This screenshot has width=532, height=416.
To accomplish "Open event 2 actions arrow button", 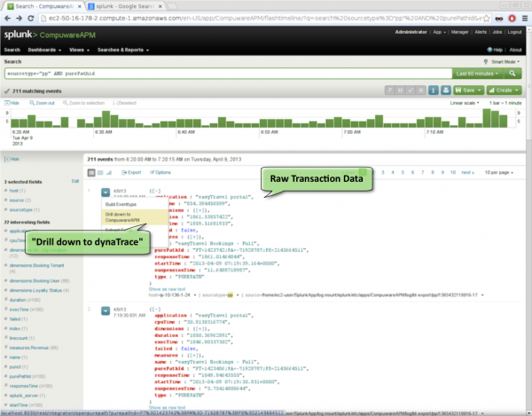I will click(106, 310).
